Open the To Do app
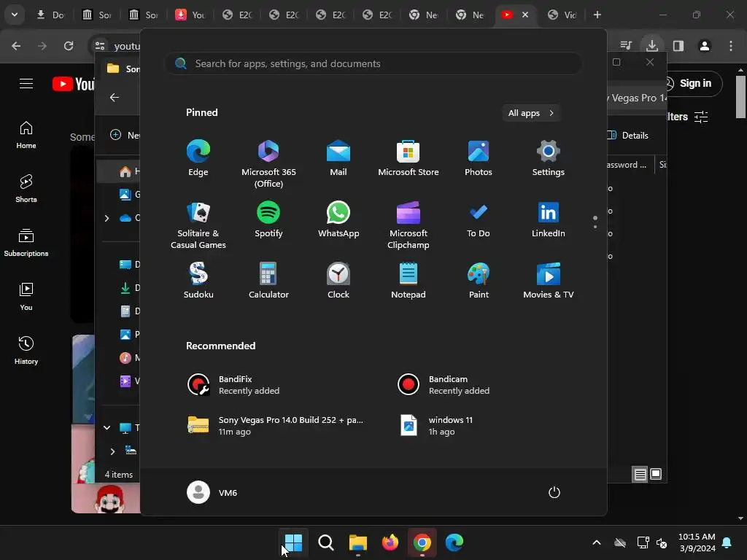Image resolution: width=747 pixels, height=560 pixels. click(x=479, y=219)
